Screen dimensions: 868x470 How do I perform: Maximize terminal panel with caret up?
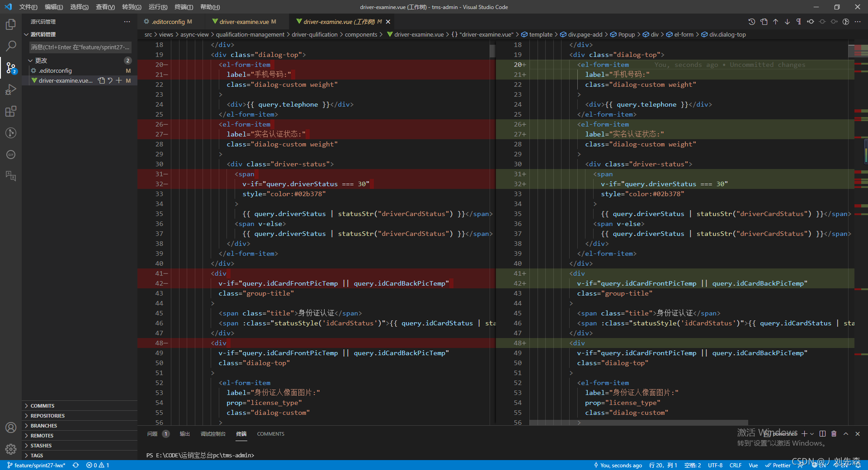pyautogui.click(x=846, y=434)
